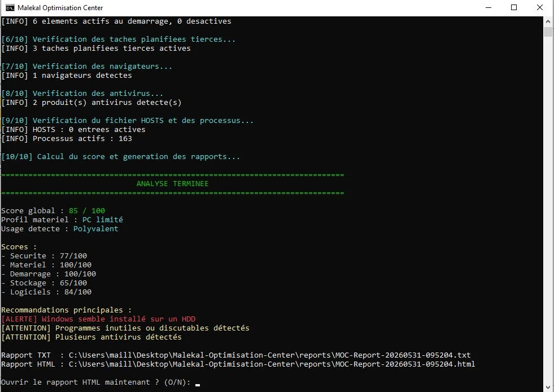554x392 pixels.
Task: Click the 'Malekal Optimisation Center' window title
Action: pos(60,8)
